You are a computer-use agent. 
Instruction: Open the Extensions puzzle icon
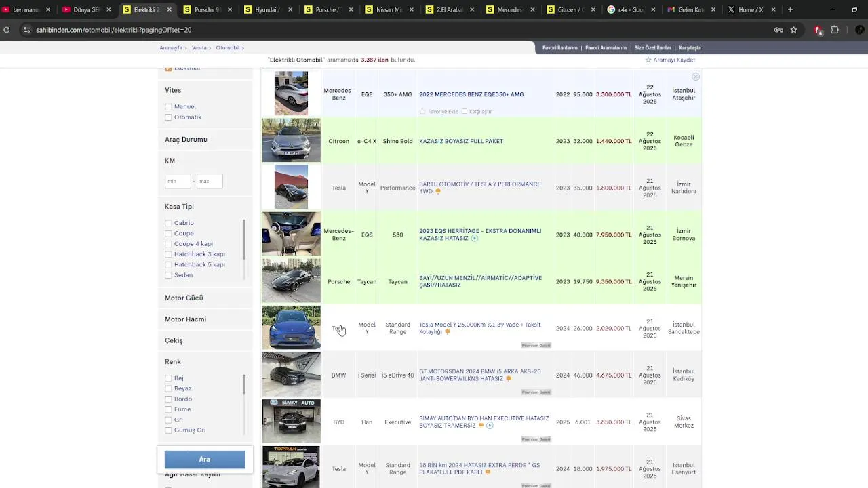pos(835,30)
